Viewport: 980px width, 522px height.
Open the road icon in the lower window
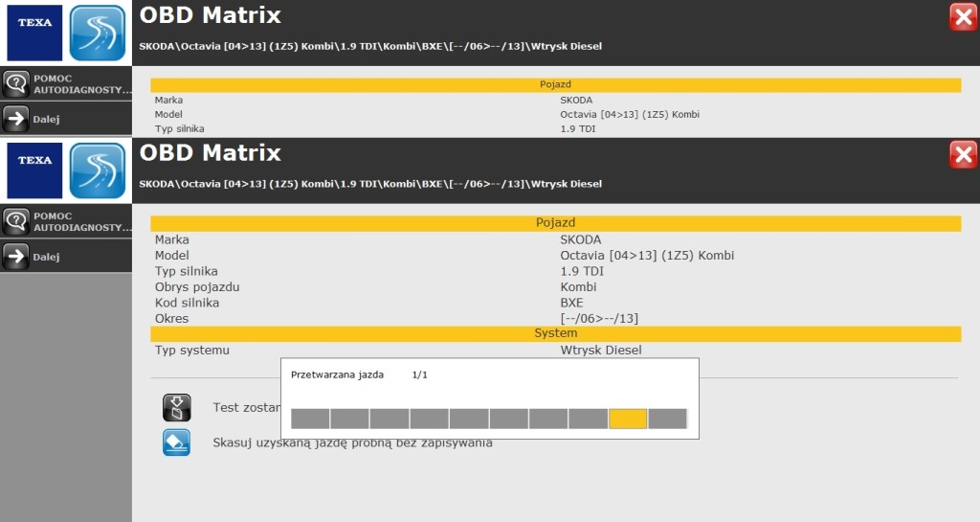pos(98,170)
